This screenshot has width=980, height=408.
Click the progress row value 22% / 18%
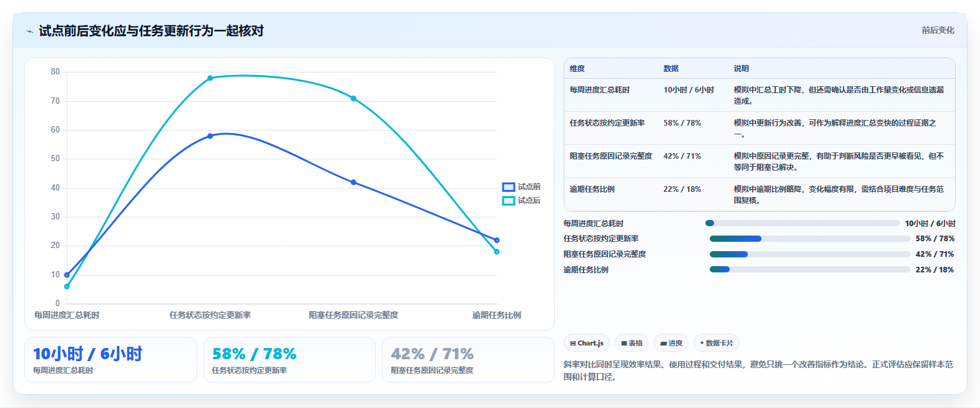(x=934, y=270)
